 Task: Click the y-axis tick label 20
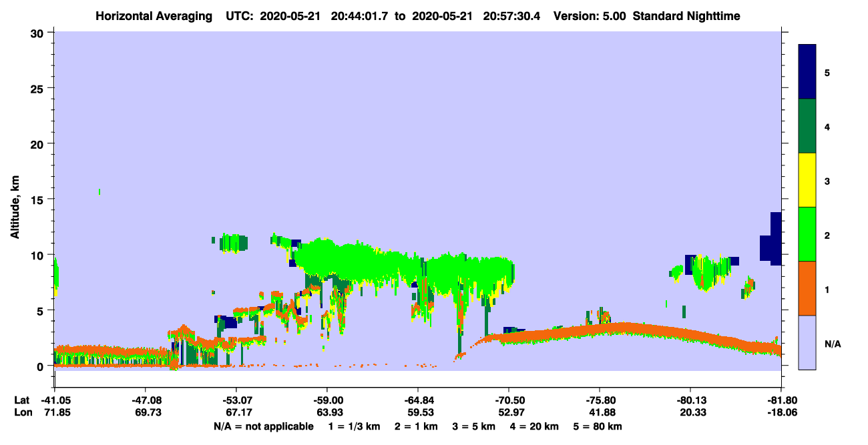39,143
